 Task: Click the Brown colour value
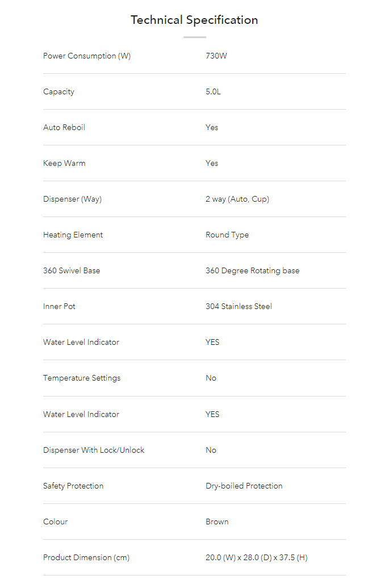[217, 522]
